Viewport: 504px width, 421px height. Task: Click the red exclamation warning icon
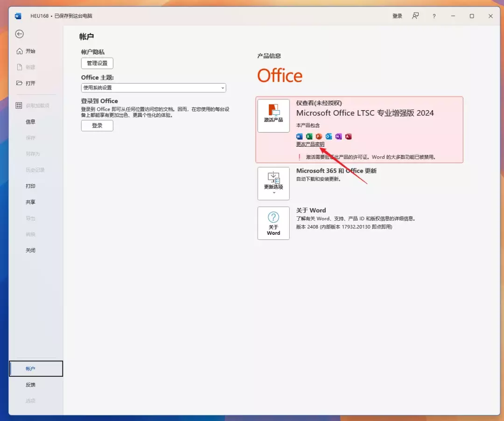point(300,157)
